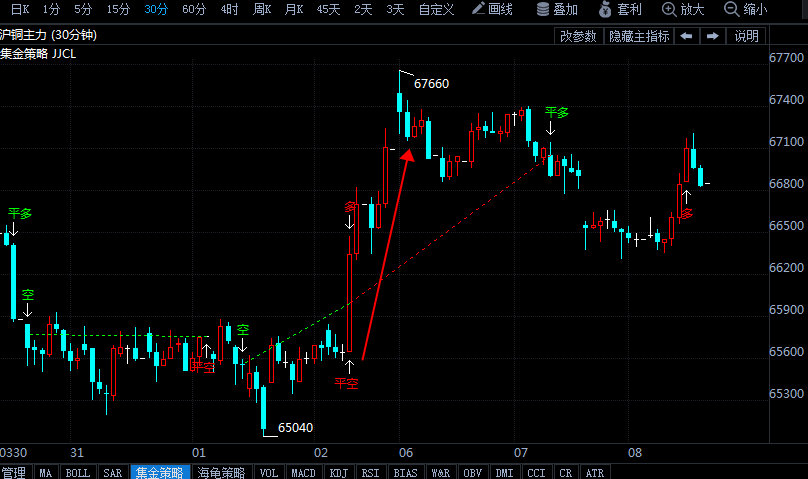Zoom in with the 放大 magnifier
Viewport: 808px width, 479px height.
(x=683, y=9)
